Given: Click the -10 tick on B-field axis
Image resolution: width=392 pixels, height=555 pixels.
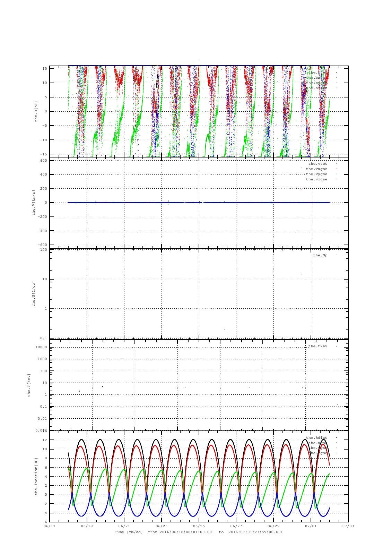Looking at the screenshot, I should (x=44, y=140).
